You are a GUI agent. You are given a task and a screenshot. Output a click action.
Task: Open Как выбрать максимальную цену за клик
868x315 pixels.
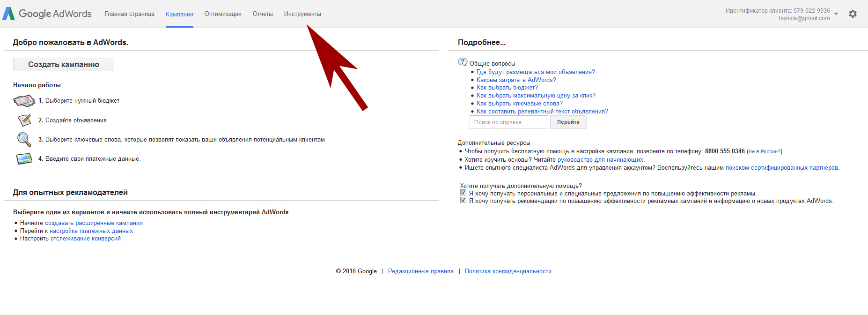tap(536, 96)
